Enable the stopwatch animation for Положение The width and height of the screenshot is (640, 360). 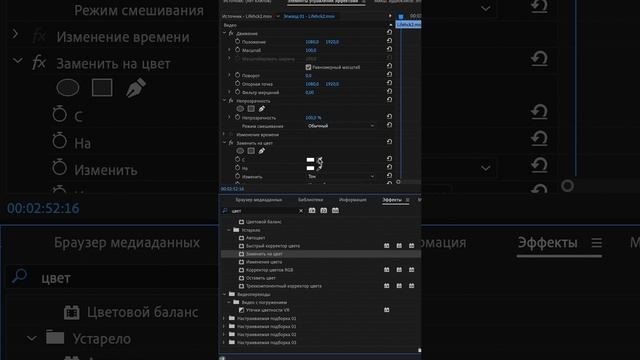tap(238, 42)
